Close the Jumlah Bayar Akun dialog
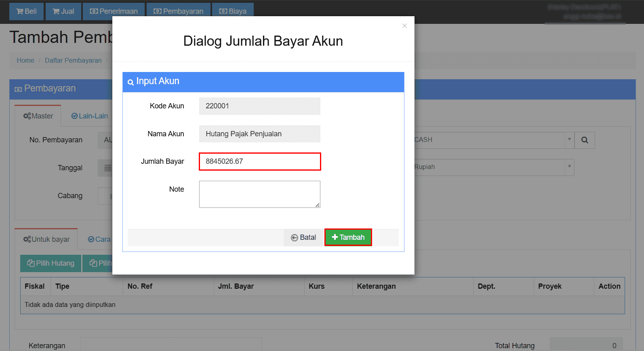Image resolution: width=644 pixels, height=351 pixels. 404,26
